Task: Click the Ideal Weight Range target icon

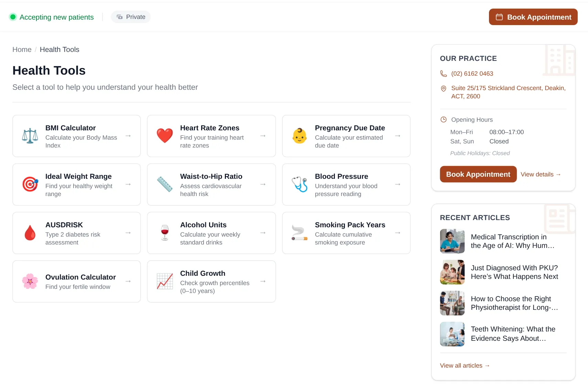Action: [x=30, y=184]
